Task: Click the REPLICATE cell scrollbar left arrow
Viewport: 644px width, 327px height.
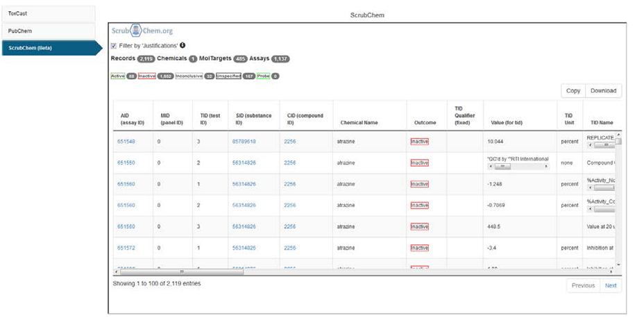Action: point(590,145)
